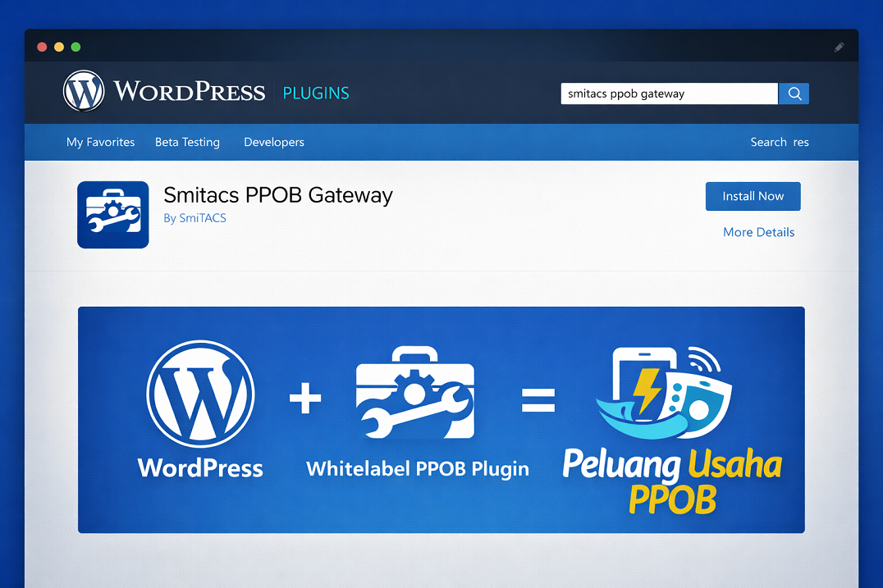The width and height of the screenshot is (883, 588).
Task: Navigate to the PLUGINS section
Action: pos(316,93)
